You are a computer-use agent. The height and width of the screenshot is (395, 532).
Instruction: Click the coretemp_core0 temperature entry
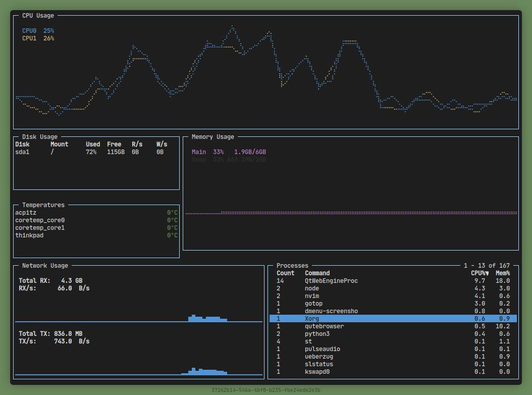[40, 220]
